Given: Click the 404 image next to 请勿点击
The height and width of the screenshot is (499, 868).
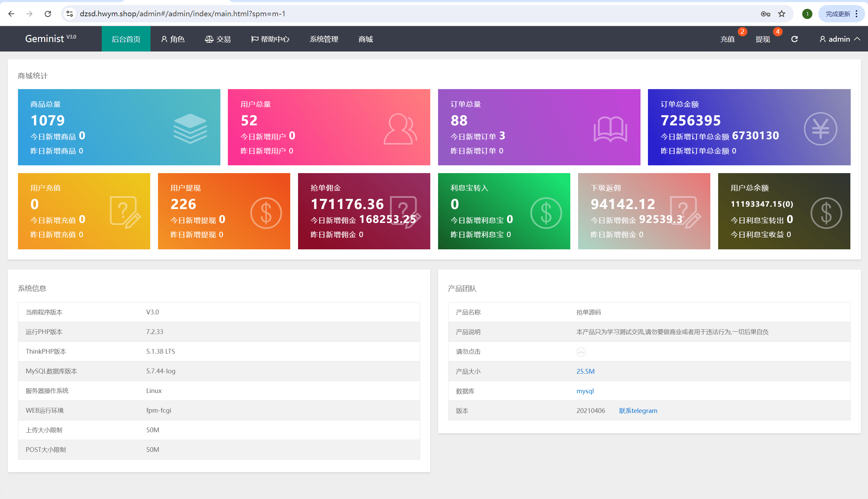Looking at the screenshot, I should tap(580, 352).
